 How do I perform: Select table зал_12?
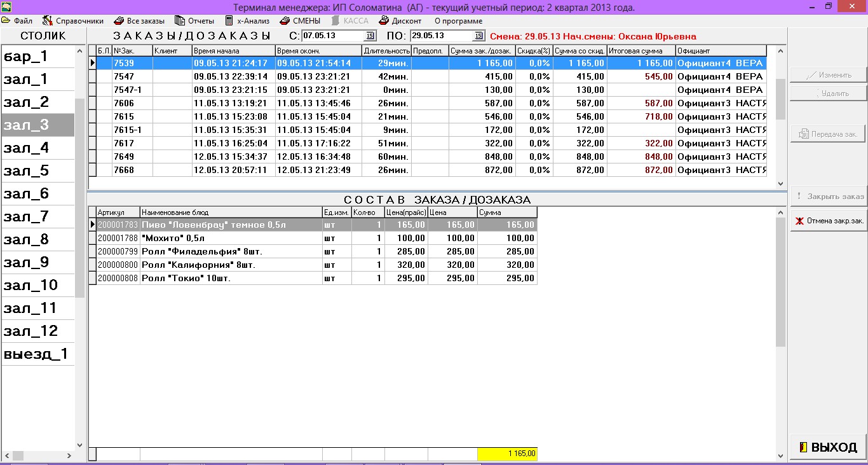pyautogui.click(x=37, y=331)
